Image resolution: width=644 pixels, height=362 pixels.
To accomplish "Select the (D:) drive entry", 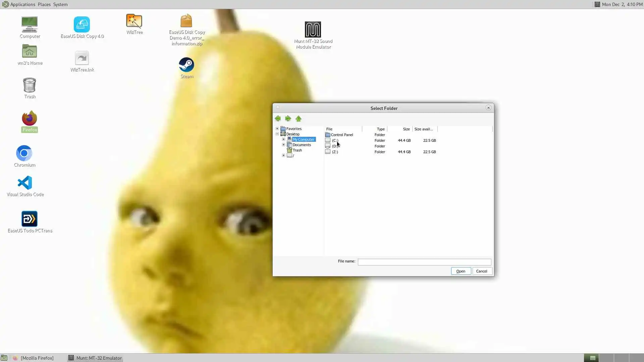I will coord(335,146).
